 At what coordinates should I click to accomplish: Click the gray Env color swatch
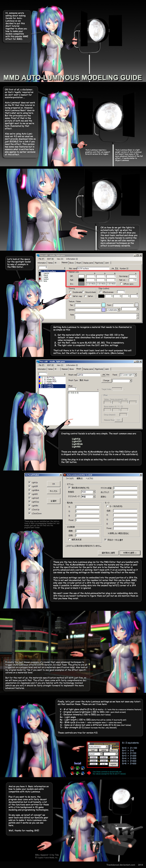(81, 284)
